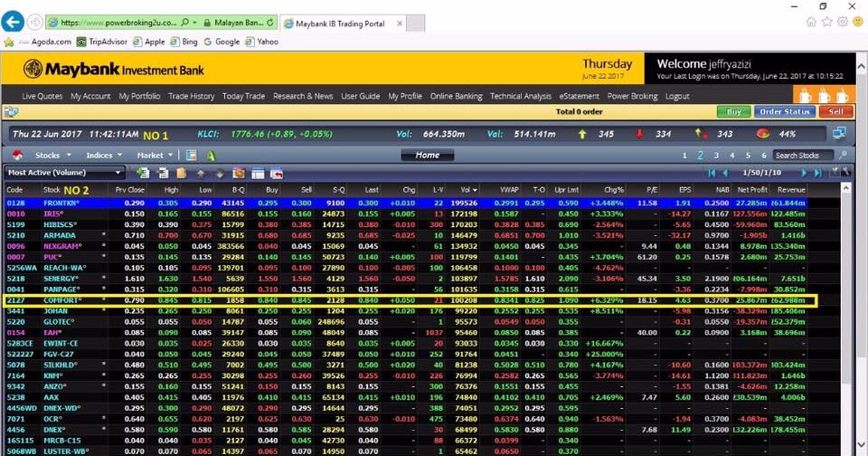Click the second document list toolbar icon
Viewport: 868px width, 456px height.
pyautogui.click(x=163, y=173)
